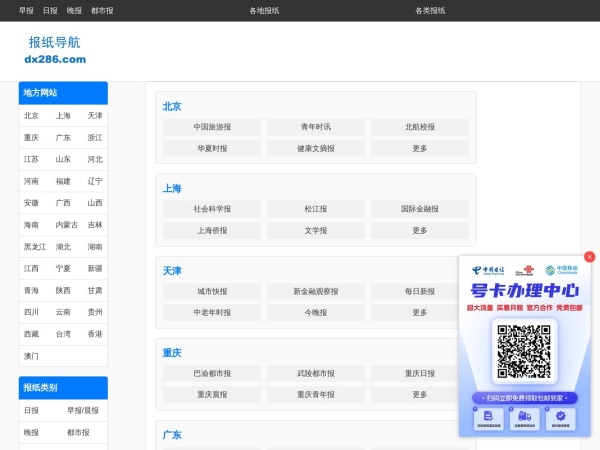
Task: Select 广东 in the 地方网站 sidebar
Action: [63, 137]
